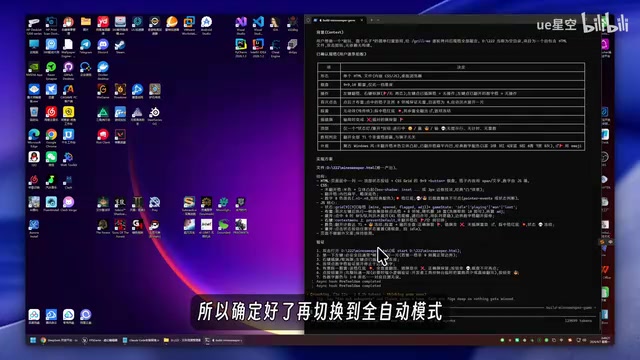This screenshot has height=360, width=640.
Task: Open the PyCharm desktop shortcut
Action: (241, 48)
